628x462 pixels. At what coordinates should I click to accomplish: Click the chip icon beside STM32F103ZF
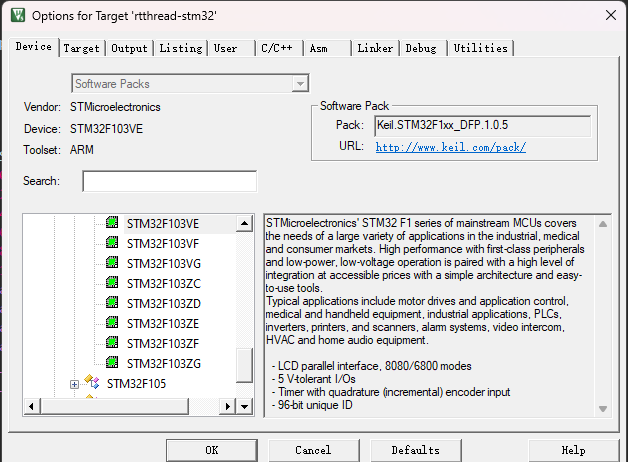click(x=112, y=343)
